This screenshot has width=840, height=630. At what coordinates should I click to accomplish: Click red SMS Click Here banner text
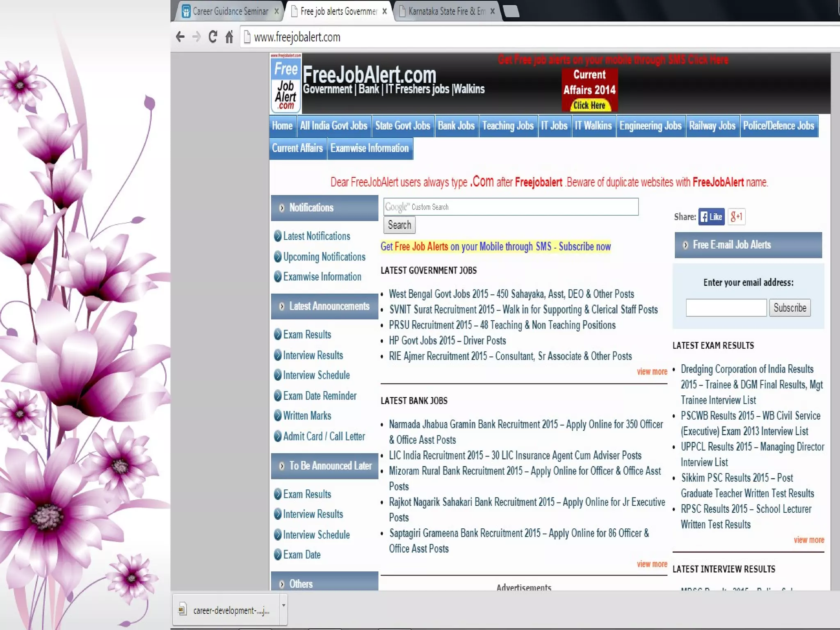coord(613,60)
